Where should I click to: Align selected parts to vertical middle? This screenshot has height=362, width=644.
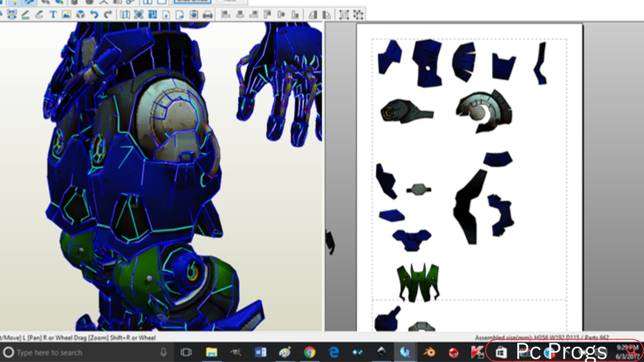pos(281,15)
